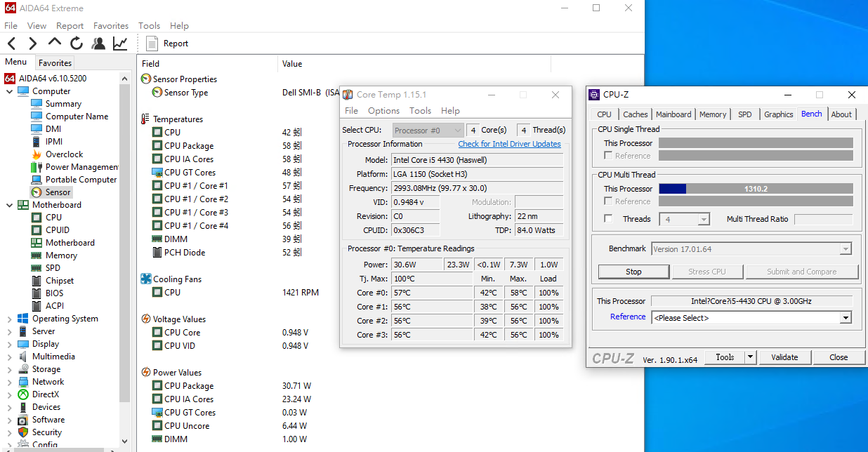Open the BIOS item in tree
This screenshot has width=868, height=452.
[x=54, y=293]
